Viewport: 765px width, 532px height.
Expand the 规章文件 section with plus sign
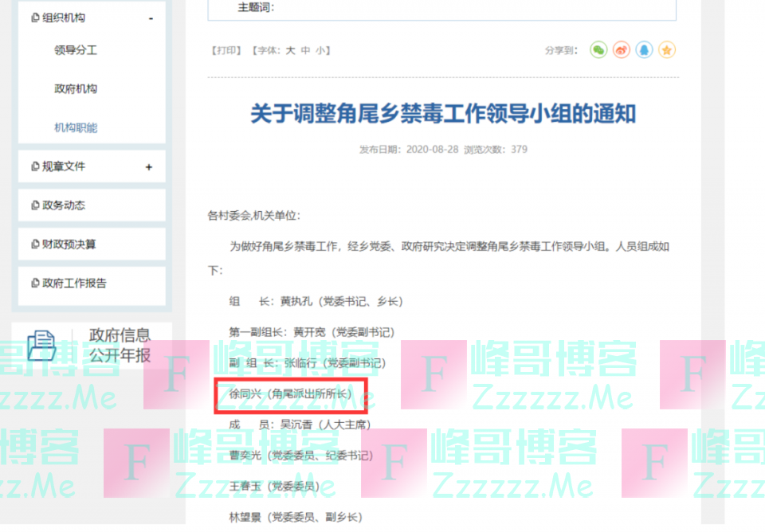pos(149,167)
